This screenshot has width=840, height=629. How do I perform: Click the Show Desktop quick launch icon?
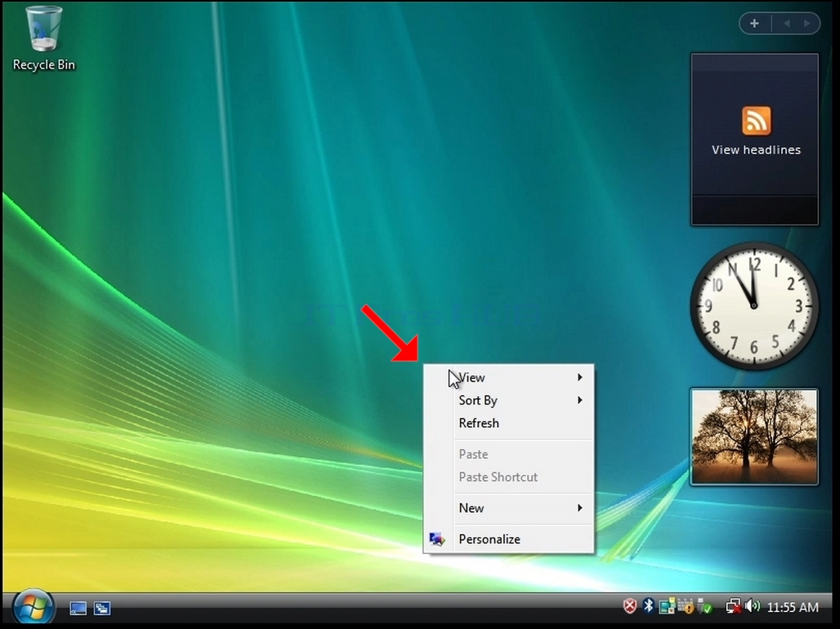click(x=78, y=608)
